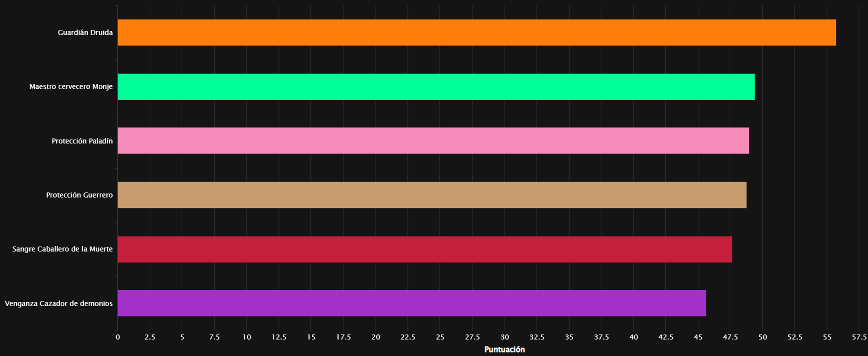Viewport: 868px width, 356px height.
Task: Click the Venganza Cazador de demonios label
Action: coord(59,303)
